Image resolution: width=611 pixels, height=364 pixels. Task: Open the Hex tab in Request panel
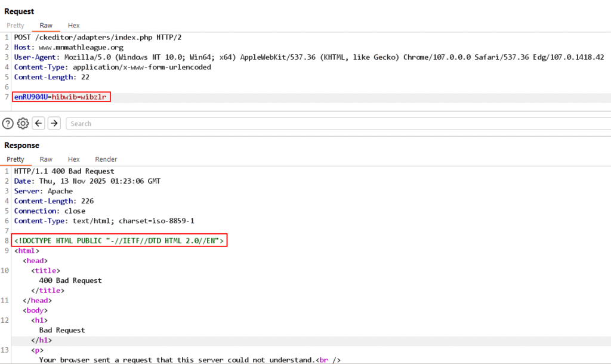click(x=74, y=26)
